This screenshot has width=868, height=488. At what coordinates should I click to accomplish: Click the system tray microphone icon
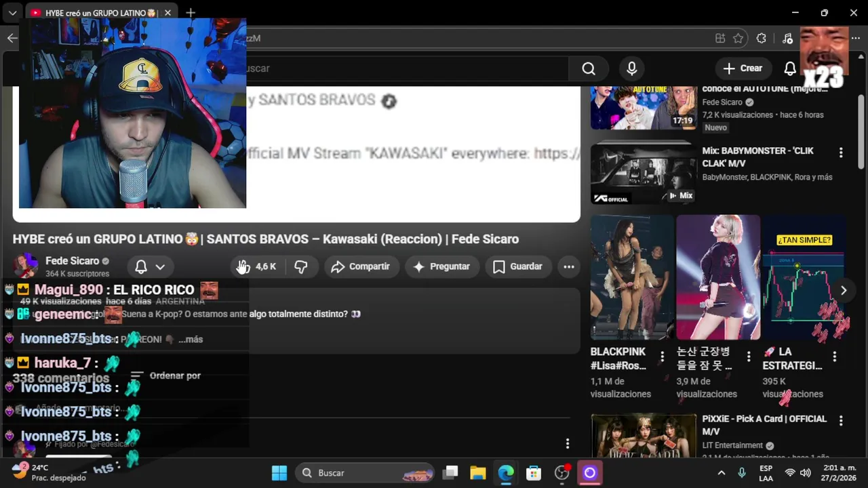[741, 473]
